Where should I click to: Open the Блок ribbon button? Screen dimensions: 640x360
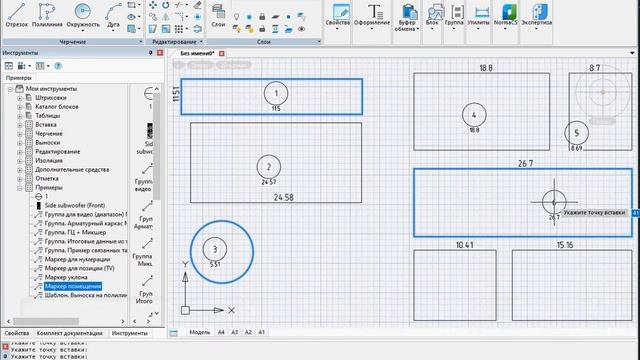click(x=432, y=16)
